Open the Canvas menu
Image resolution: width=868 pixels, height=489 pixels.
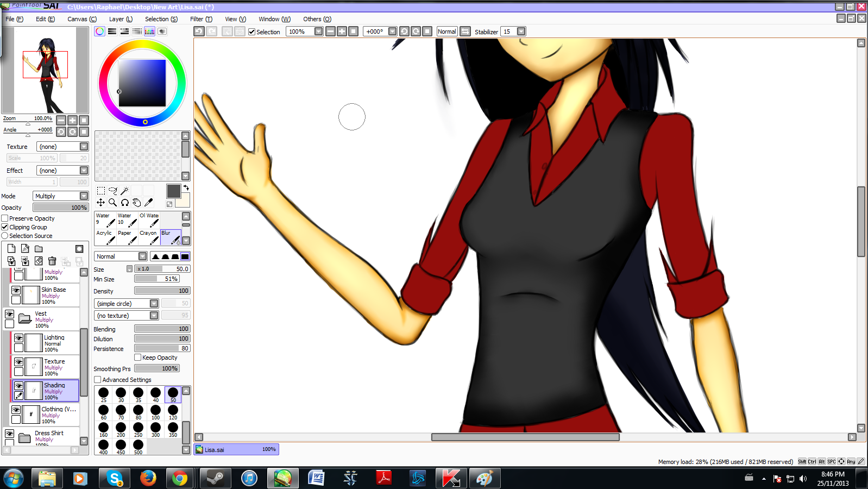(x=81, y=19)
